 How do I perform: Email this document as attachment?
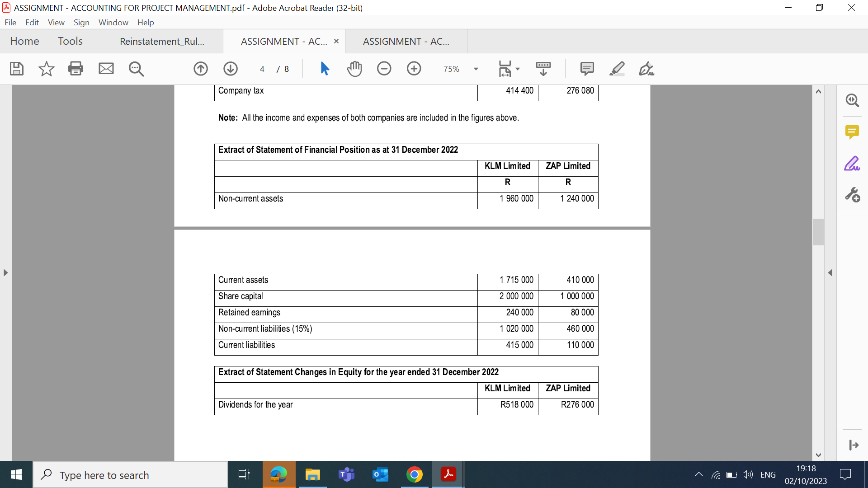[x=106, y=69]
